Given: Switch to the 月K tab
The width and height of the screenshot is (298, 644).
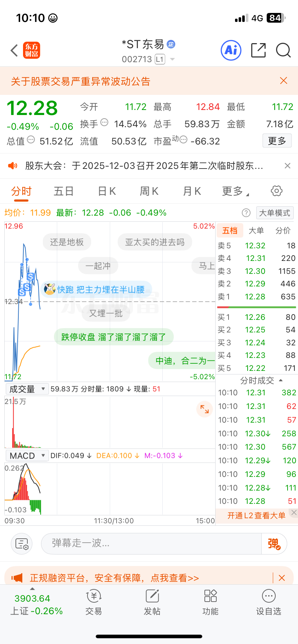Looking at the screenshot, I should pyautogui.click(x=192, y=191).
